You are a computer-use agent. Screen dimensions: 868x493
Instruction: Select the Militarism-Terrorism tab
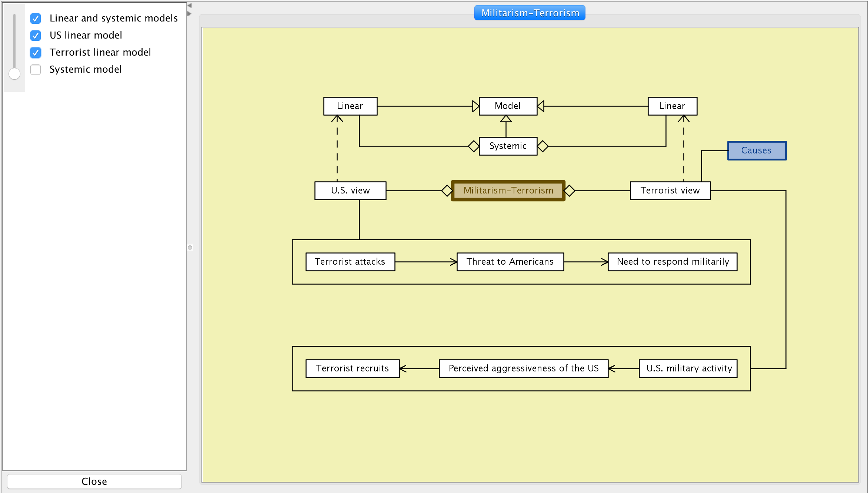coord(530,13)
